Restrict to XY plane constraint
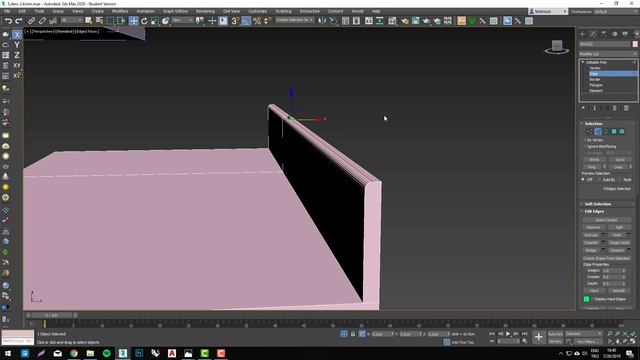 pos(17,65)
